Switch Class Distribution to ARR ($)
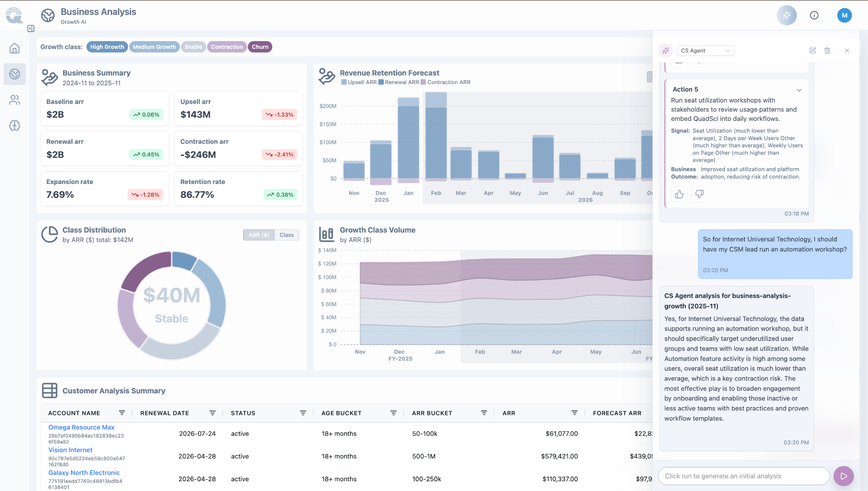Viewport: 868px width, 491px height. (x=259, y=235)
